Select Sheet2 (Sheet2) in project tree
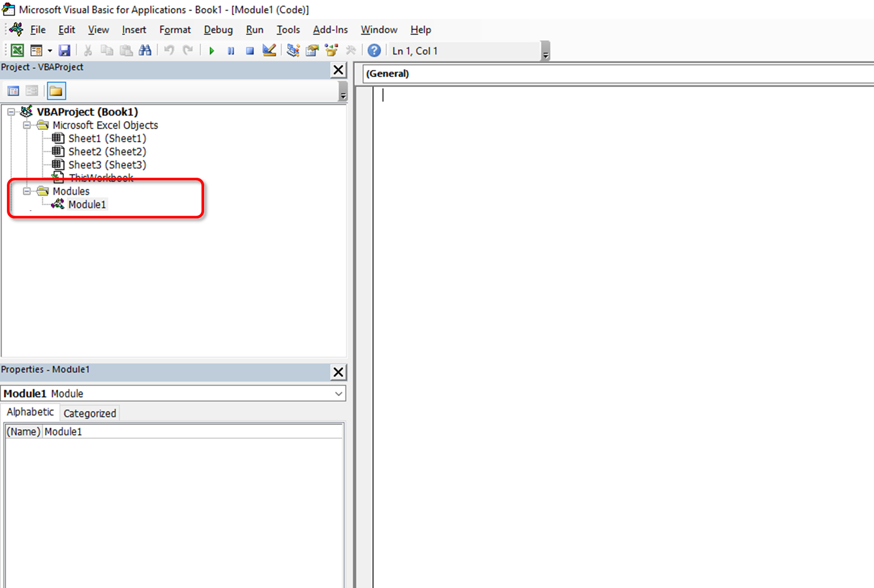Image resolution: width=874 pixels, height=588 pixels. tap(107, 152)
